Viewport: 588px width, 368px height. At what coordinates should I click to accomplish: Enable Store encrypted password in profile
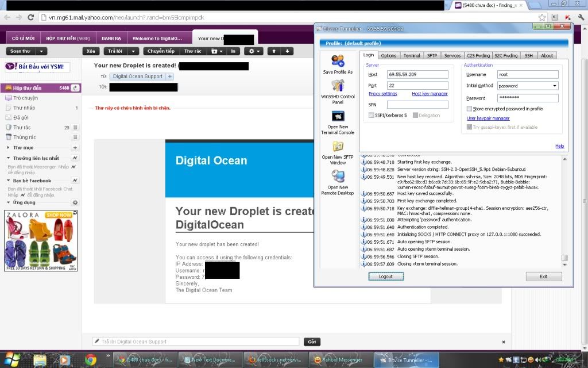click(x=469, y=109)
